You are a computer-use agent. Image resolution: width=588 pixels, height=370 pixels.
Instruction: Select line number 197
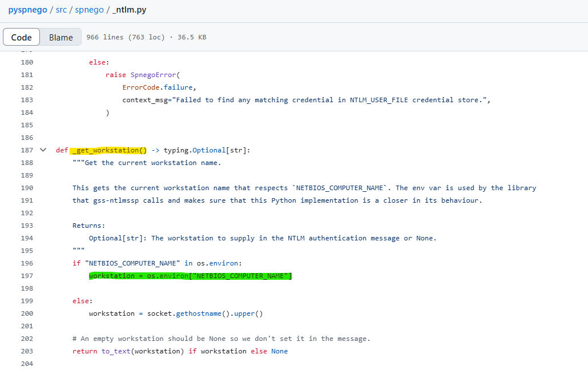pos(26,276)
